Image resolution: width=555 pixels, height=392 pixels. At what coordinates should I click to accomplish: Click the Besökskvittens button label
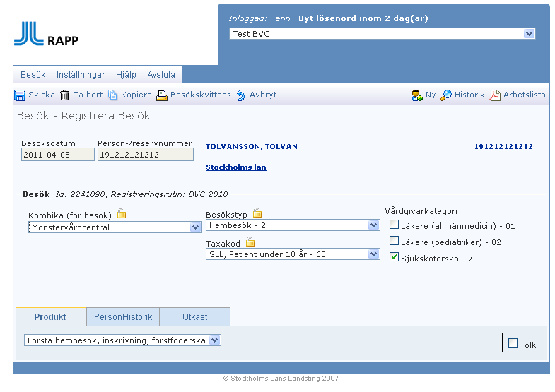tap(200, 95)
